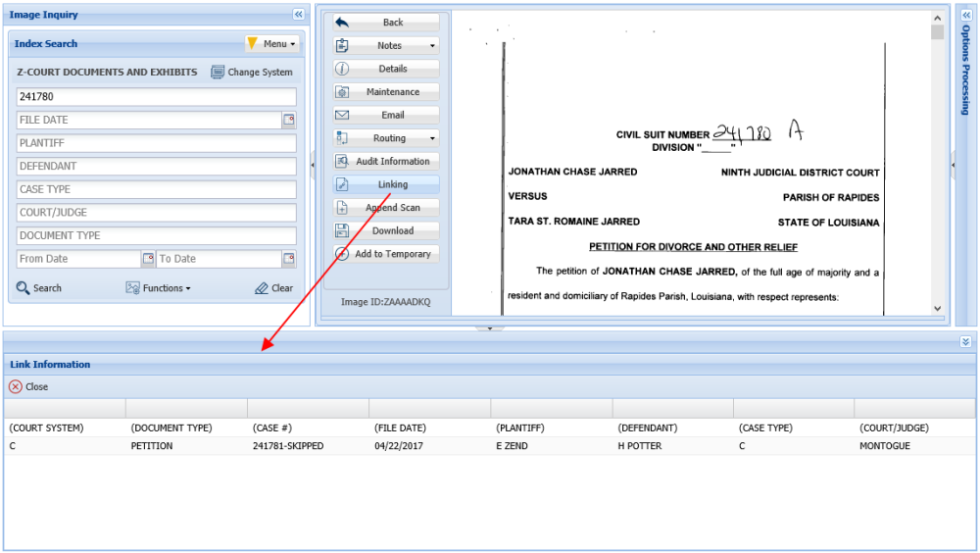
Task: Click the Email envelope icon
Action: coord(342,115)
